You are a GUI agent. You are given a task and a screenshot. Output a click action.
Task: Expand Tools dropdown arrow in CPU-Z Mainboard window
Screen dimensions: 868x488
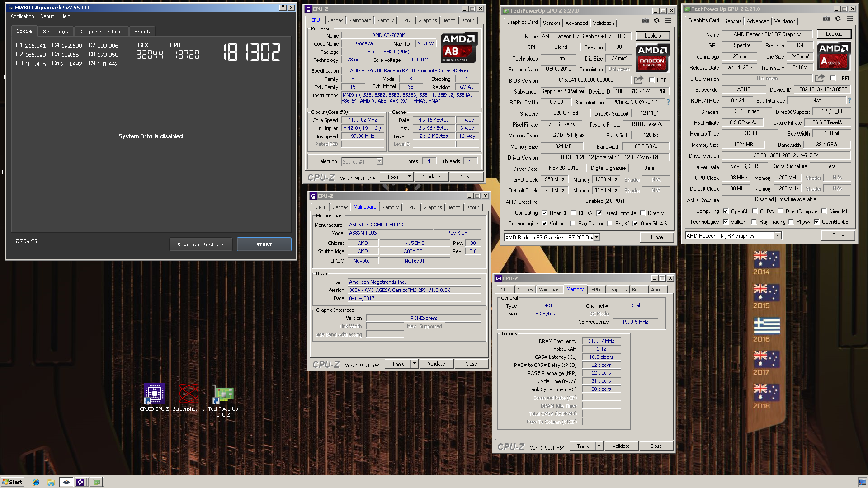click(414, 364)
